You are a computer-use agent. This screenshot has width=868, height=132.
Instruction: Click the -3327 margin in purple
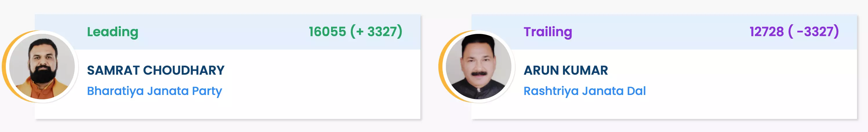pos(814,32)
